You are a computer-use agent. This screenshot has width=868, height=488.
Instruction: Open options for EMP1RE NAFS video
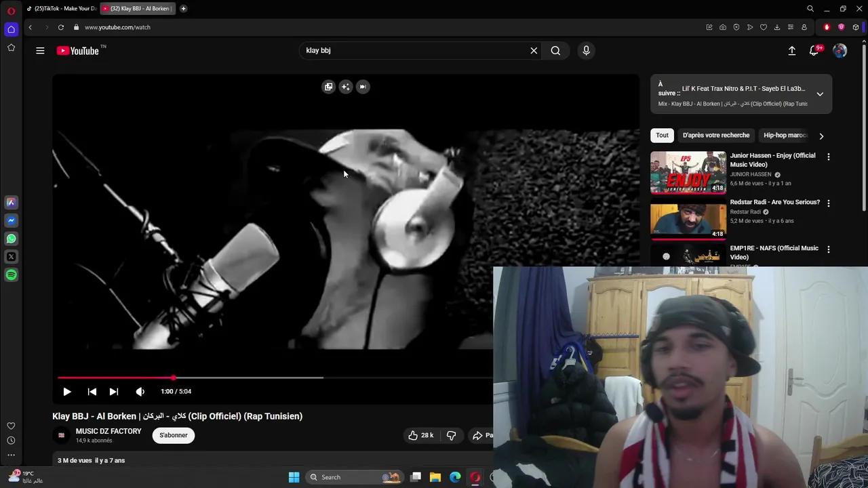coord(828,249)
